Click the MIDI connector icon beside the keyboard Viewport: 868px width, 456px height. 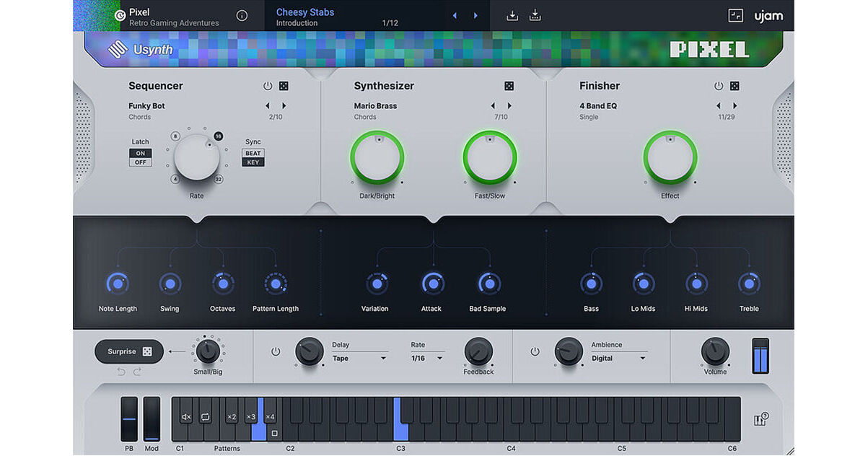(x=760, y=418)
